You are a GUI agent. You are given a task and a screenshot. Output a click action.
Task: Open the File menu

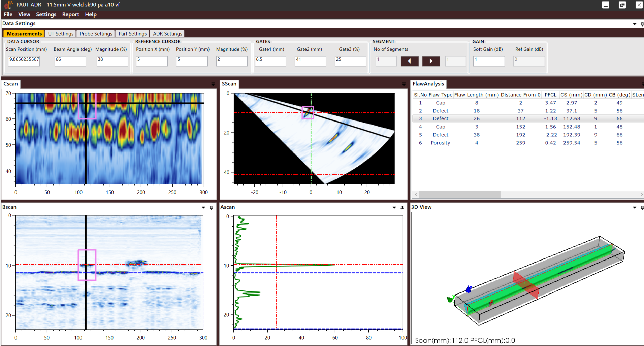coord(8,14)
